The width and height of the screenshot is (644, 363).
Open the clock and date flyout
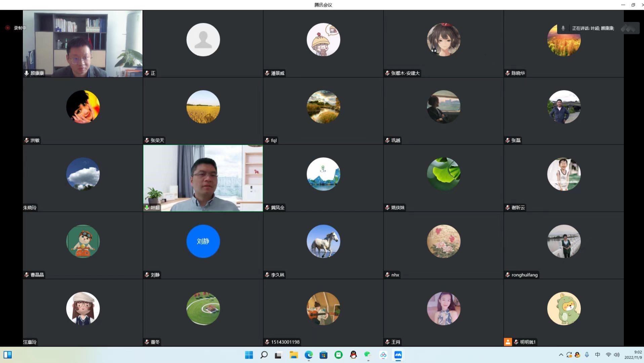point(633,355)
